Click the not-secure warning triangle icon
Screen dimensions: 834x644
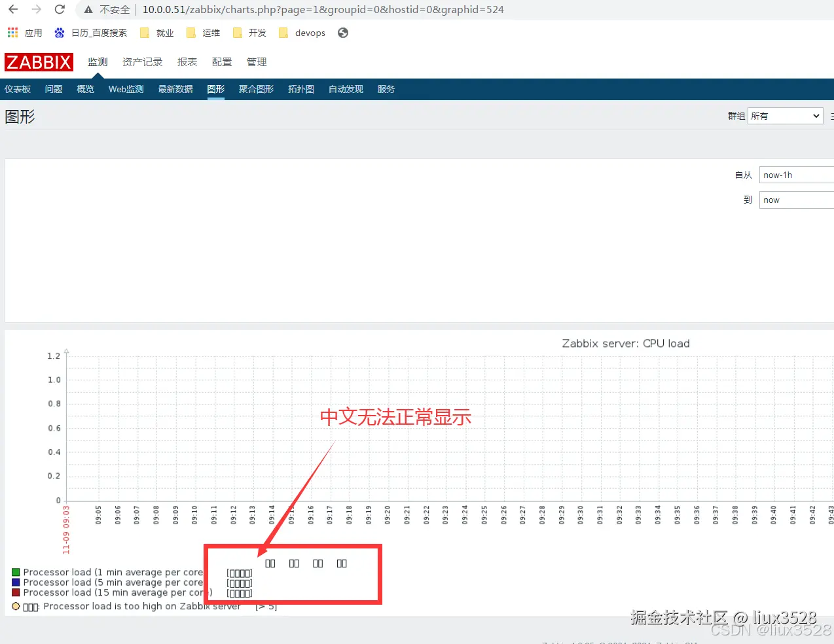click(x=88, y=10)
